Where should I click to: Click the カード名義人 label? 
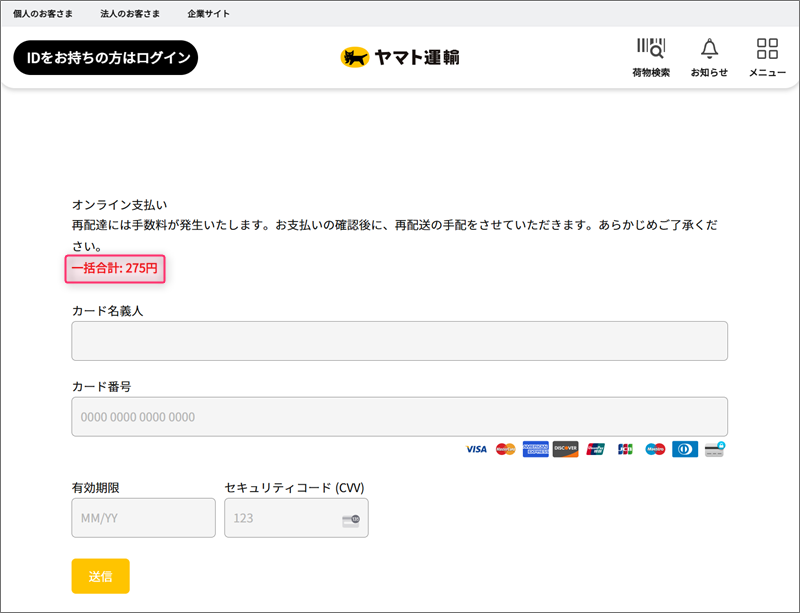click(108, 311)
